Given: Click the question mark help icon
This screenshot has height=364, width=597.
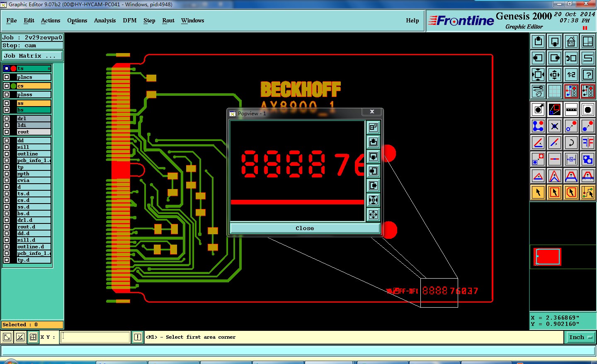Looking at the screenshot, I should click(588, 75).
